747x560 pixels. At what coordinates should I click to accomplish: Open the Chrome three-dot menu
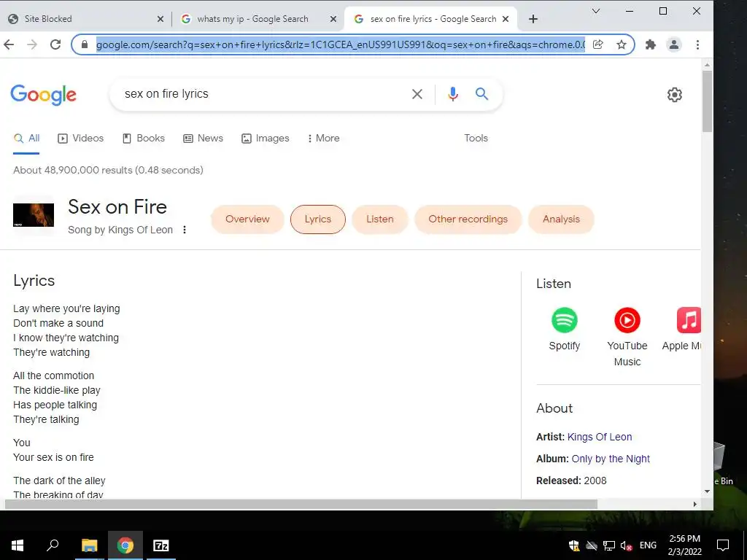click(697, 44)
